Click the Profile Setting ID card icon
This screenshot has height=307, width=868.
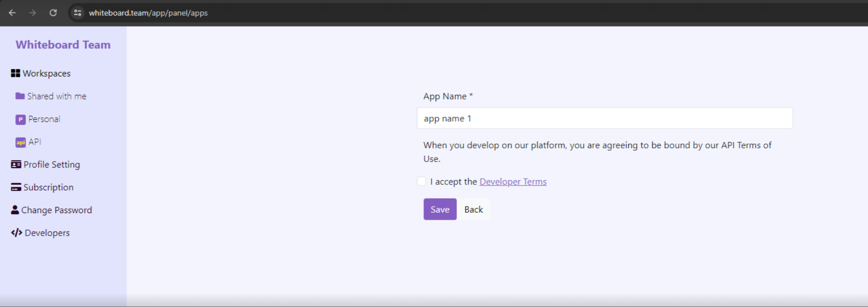point(16,164)
